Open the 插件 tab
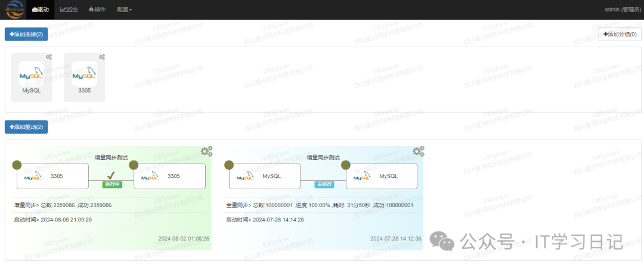Viewport: 644px width, 268px height. (x=97, y=10)
